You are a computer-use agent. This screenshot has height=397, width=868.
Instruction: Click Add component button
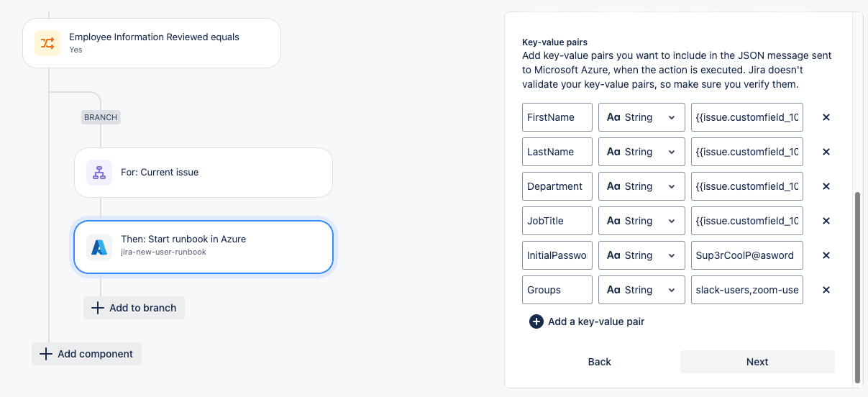(x=86, y=354)
